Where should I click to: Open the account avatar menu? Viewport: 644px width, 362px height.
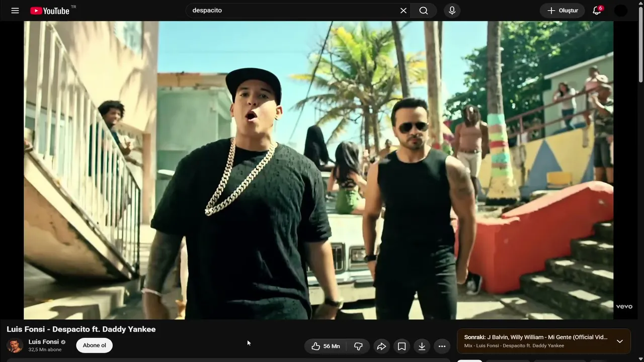coord(621,11)
